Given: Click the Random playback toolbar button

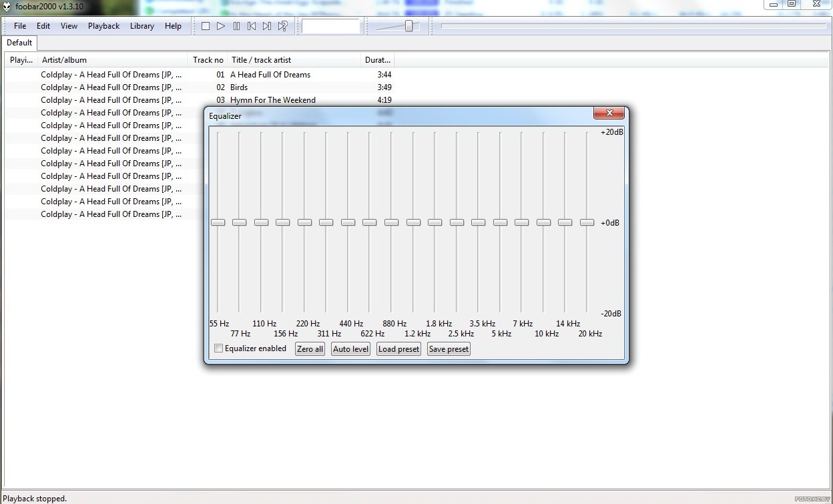Looking at the screenshot, I should pos(282,26).
